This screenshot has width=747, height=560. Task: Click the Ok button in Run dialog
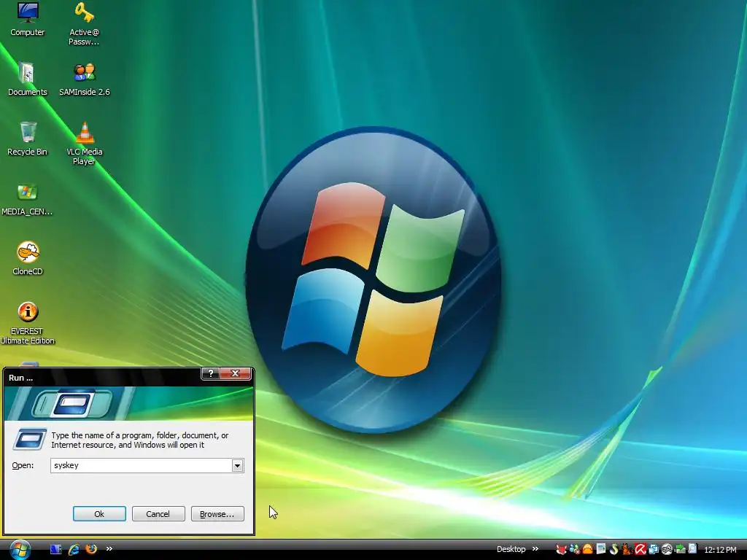point(99,514)
